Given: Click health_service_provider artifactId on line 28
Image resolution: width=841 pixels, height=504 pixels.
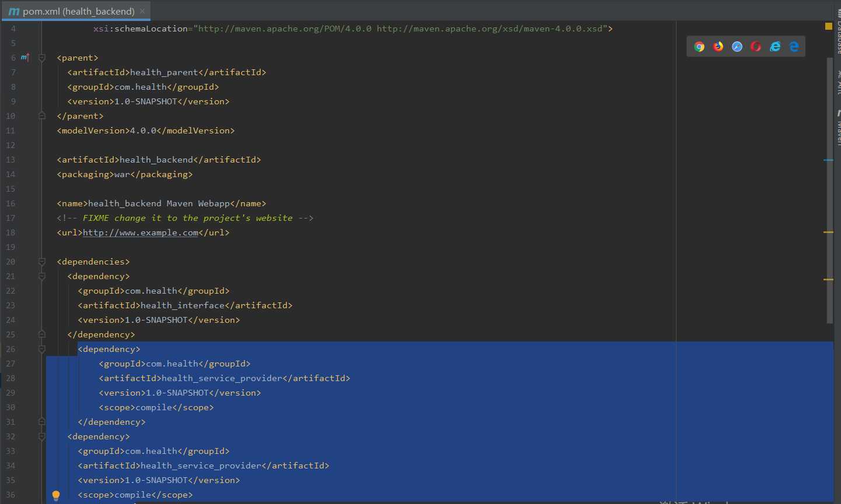Looking at the screenshot, I should (x=222, y=378).
